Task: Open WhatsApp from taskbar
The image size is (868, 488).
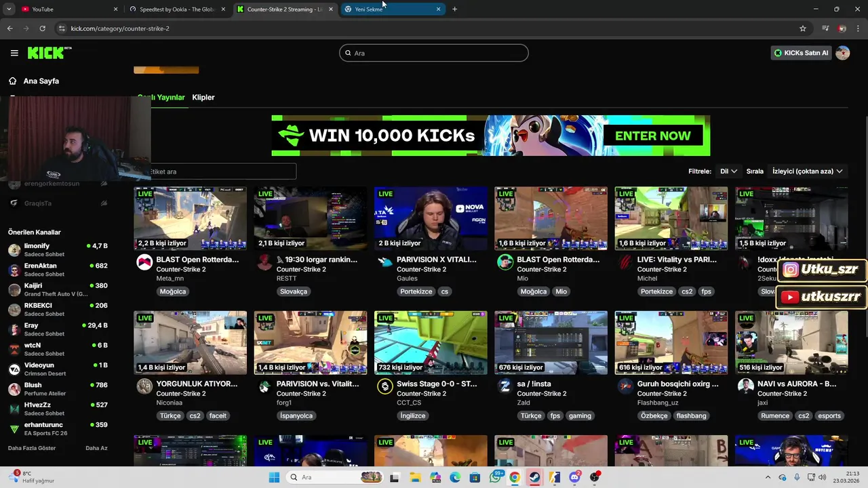Action: point(495,477)
